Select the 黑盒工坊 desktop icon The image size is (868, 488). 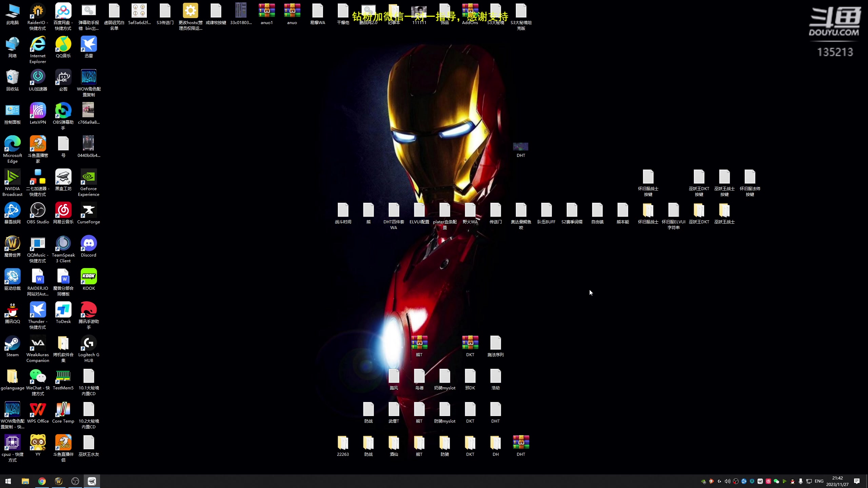(x=63, y=180)
